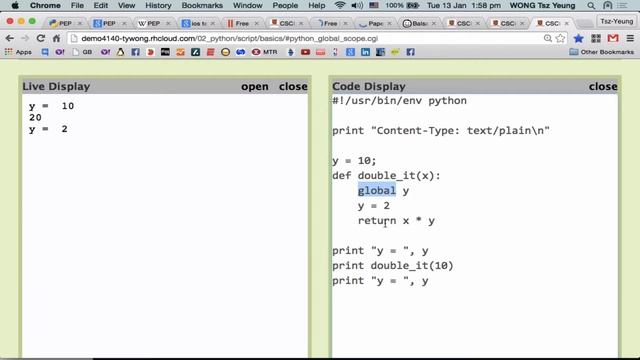
Task: Click the code line 'def double_it(x):'
Action: pos(386,176)
